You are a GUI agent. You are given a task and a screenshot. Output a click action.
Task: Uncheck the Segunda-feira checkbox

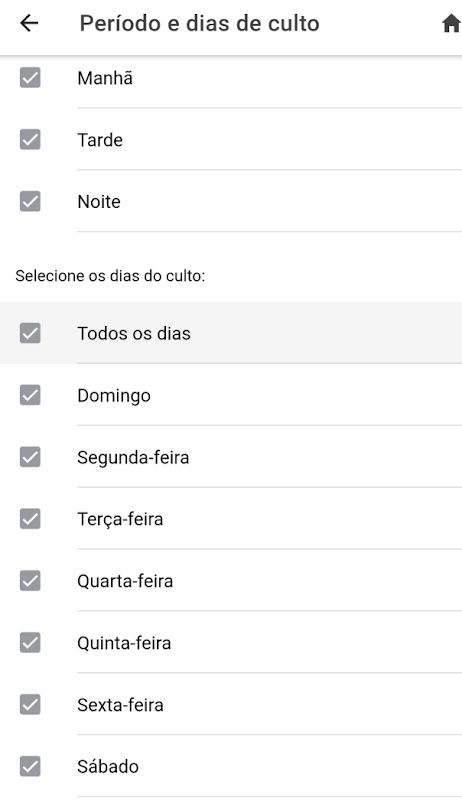click(x=30, y=457)
